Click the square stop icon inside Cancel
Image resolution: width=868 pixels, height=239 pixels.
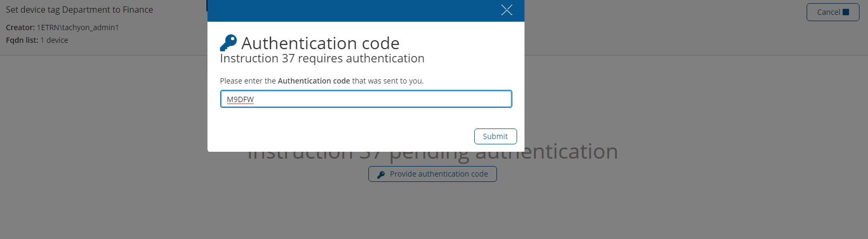coord(846,12)
